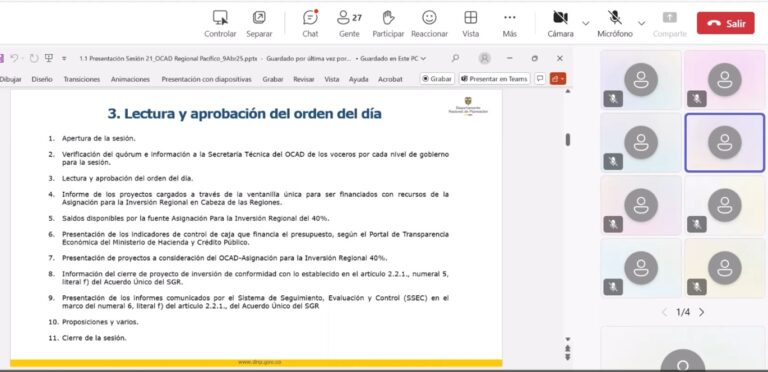The height and width of the screenshot is (372, 768).
Task: Expand the Micrófono options dropdown arrow
Action: coord(642,23)
